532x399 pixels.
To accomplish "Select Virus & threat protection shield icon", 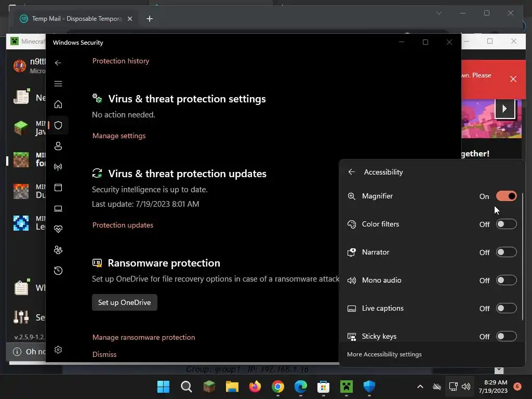I will click(x=58, y=125).
